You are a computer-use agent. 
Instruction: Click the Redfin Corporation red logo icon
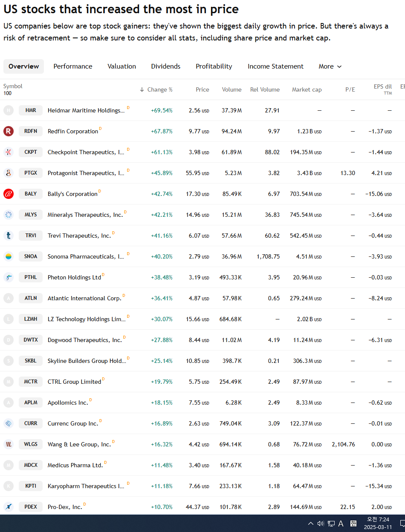point(9,131)
